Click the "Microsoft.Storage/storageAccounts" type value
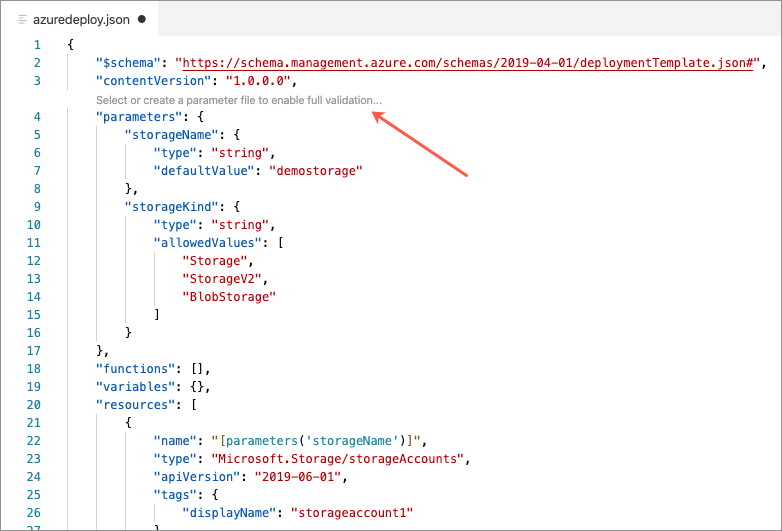This screenshot has width=782, height=531. 338,459
